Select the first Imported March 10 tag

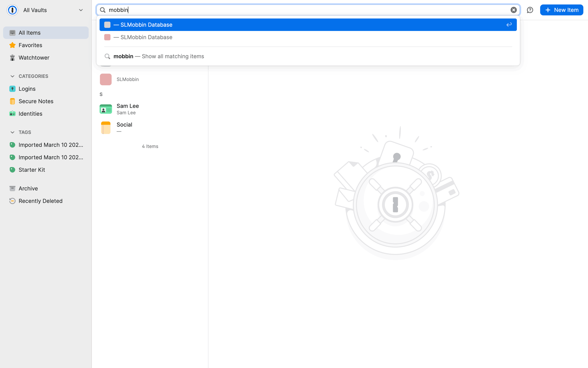coord(46,145)
